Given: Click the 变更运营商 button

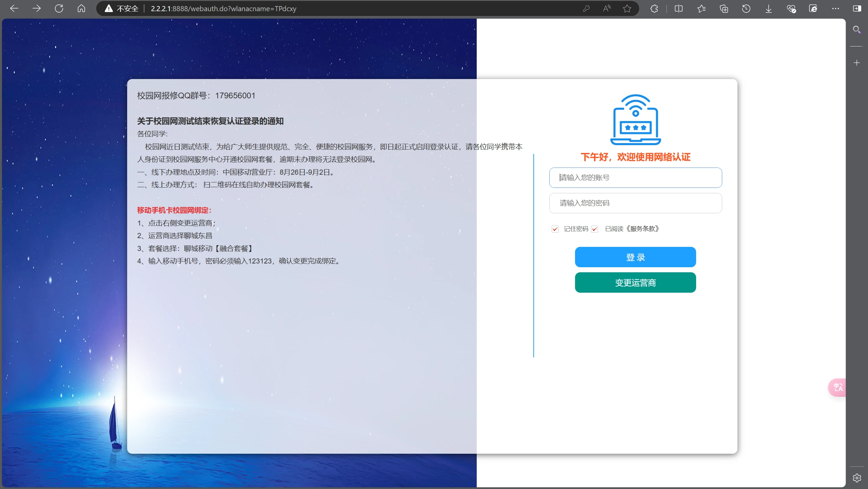Looking at the screenshot, I should pyautogui.click(x=635, y=282).
